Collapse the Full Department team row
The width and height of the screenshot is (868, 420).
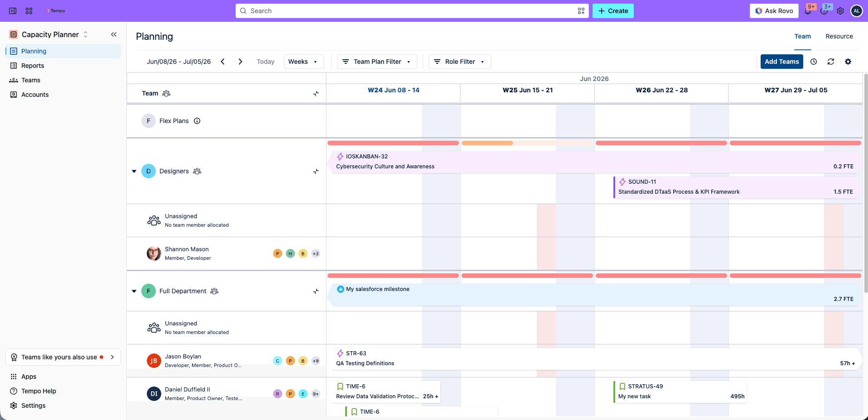[x=134, y=291]
